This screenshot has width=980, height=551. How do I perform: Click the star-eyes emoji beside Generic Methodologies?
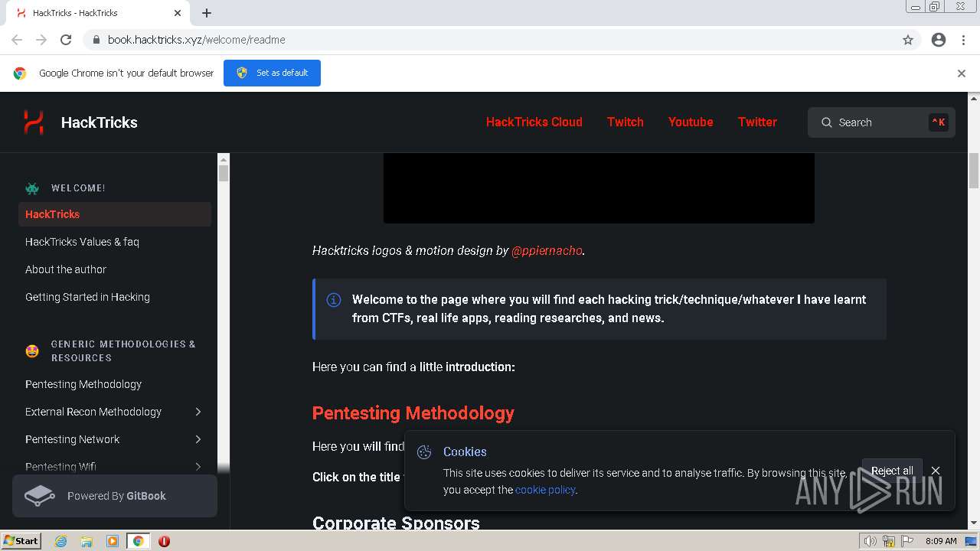pyautogui.click(x=32, y=351)
